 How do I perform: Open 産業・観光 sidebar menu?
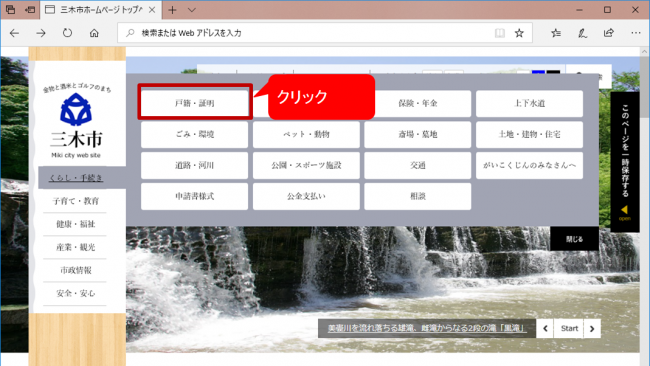tap(76, 247)
